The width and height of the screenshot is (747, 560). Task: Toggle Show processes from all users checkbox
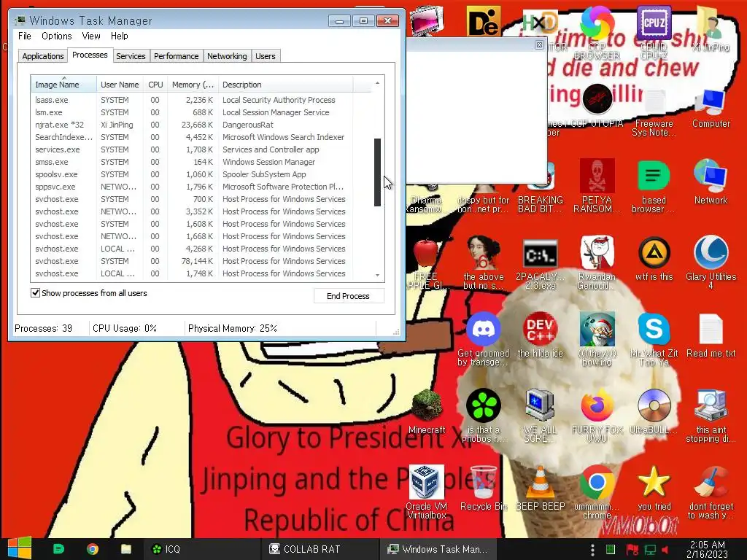pyautogui.click(x=35, y=293)
